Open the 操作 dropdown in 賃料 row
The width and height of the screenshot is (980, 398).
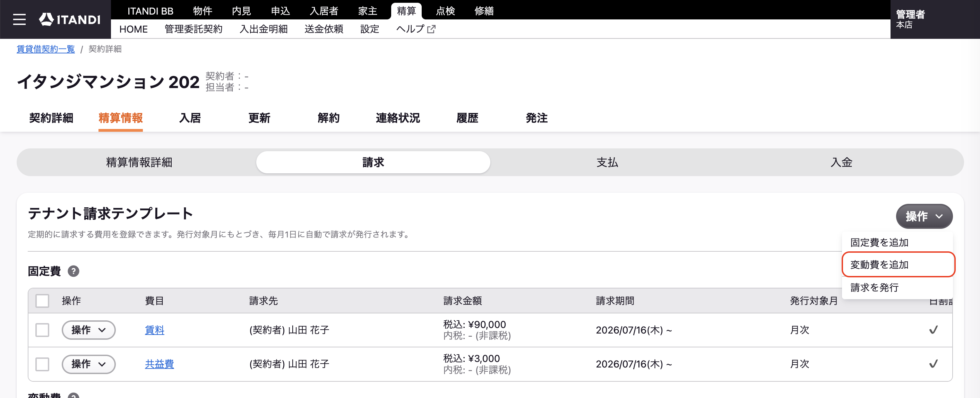89,329
